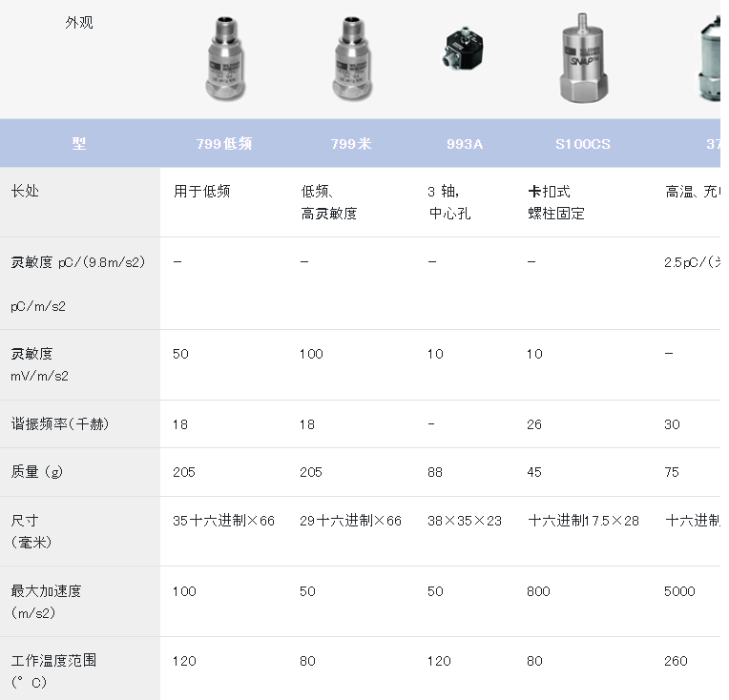The width and height of the screenshot is (729, 700).
Task: Open the S100CS sensor product image
Action: point(583,59)
